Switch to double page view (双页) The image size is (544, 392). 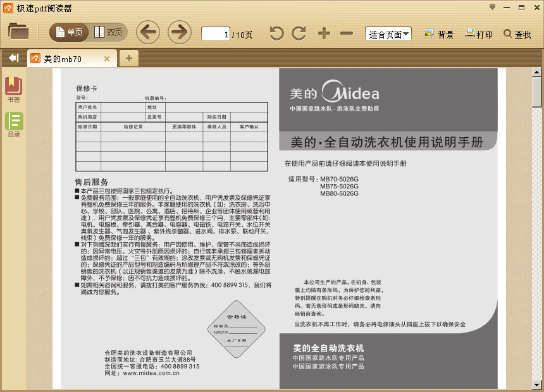tap(108, 32)
